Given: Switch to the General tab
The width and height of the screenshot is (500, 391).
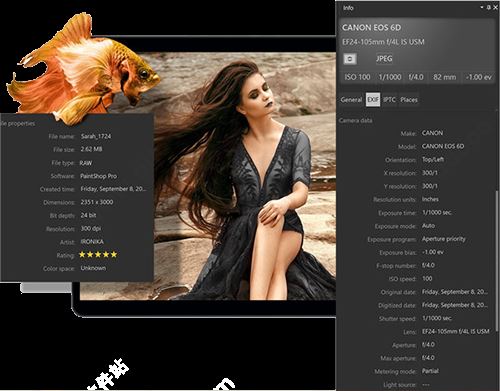Looking at the screenshot, I should click(x=351, y=100).
